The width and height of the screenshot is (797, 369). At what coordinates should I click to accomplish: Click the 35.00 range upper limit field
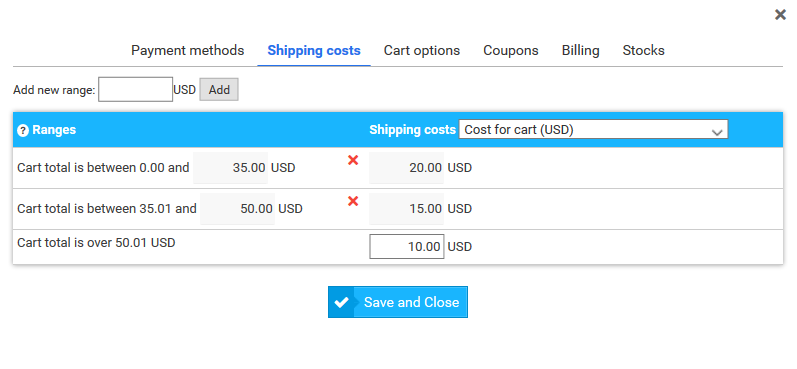[x=230, y=168]
